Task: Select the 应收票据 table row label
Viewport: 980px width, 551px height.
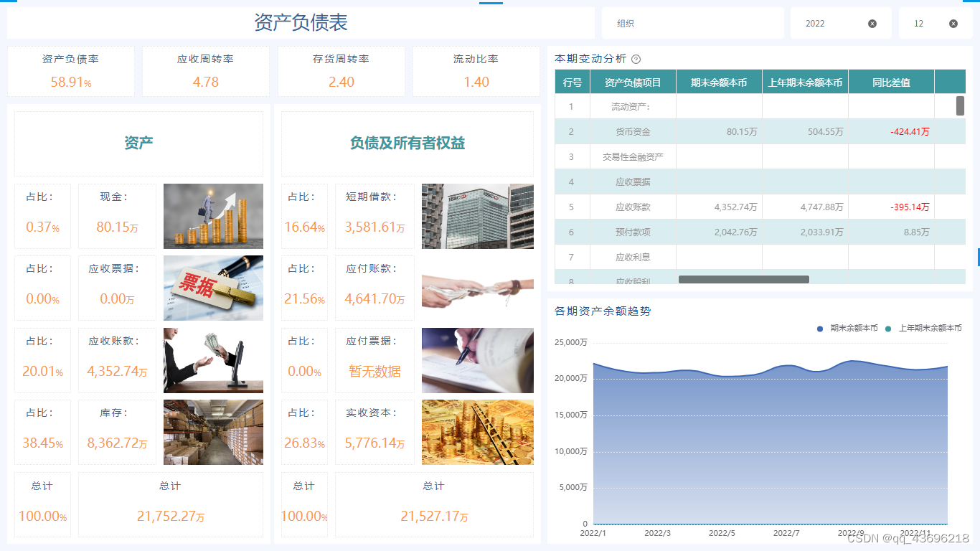Action: pos(633,182)
